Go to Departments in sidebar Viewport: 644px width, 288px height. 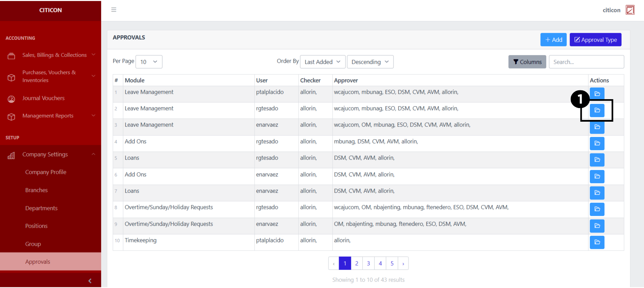pyautogui.click(x=41, y=208)
